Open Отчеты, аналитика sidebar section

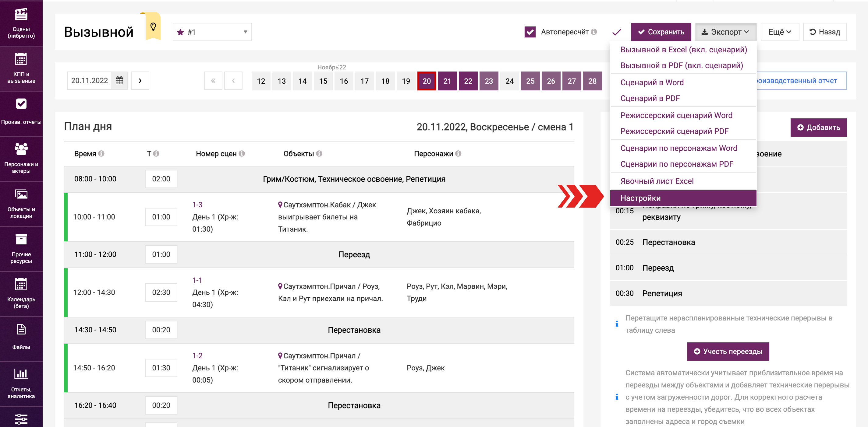[x=21, y=384]
